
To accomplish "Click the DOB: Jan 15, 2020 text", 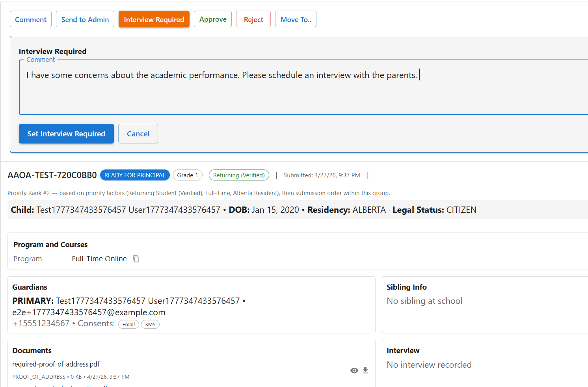I will (x=264, y=210).
